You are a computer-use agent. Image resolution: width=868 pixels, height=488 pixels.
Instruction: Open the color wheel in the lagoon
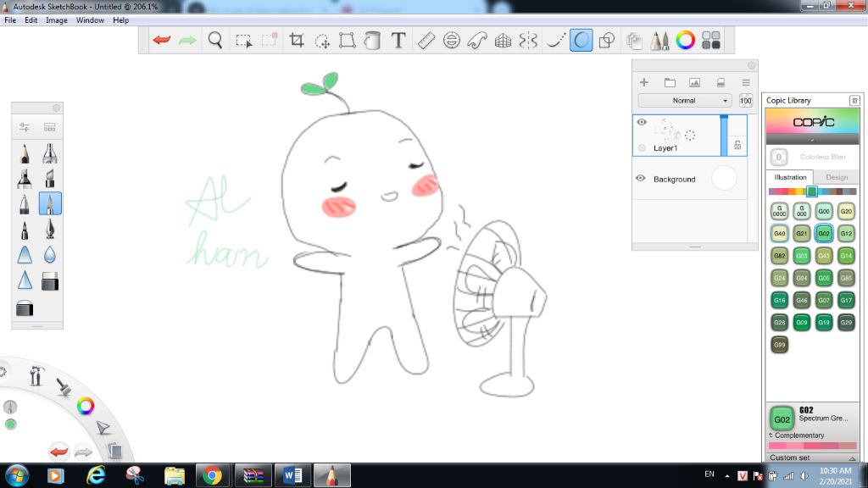[x=86, y=406]
